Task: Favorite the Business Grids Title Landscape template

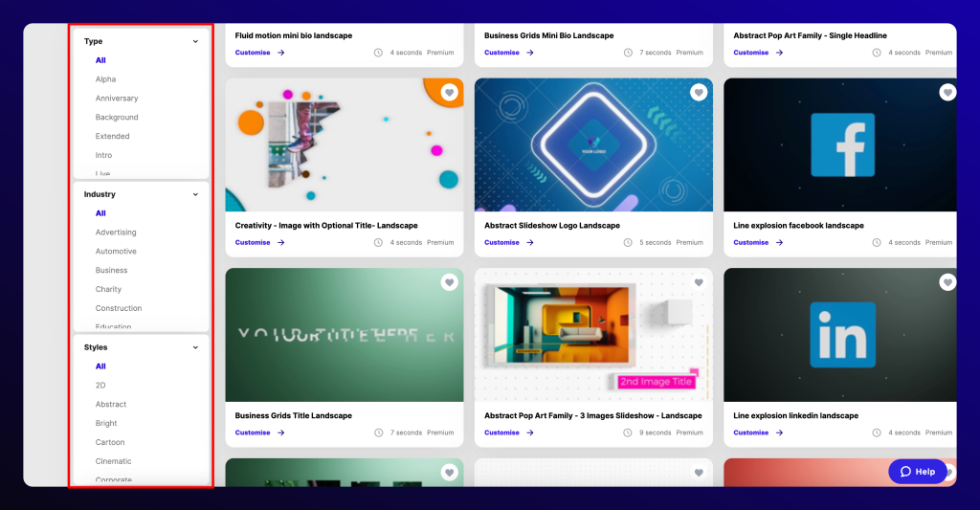Action: (450, 282)
